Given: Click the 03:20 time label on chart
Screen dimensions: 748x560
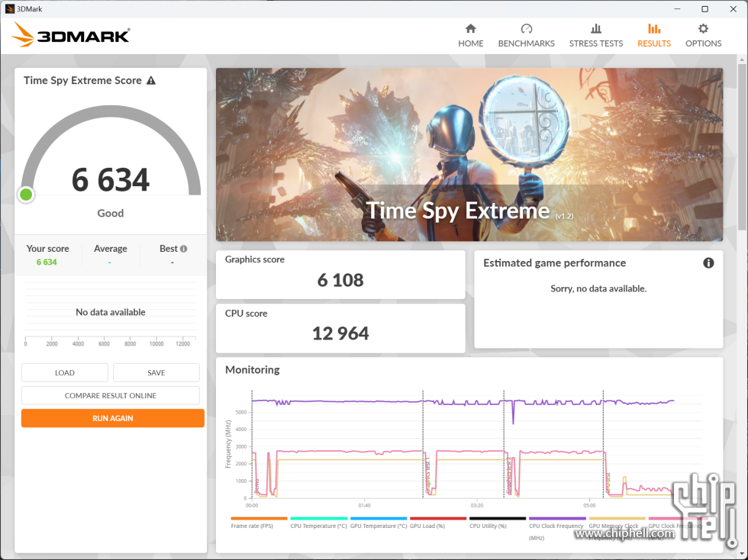Looking at the screenshot, I should click(476, 506).
